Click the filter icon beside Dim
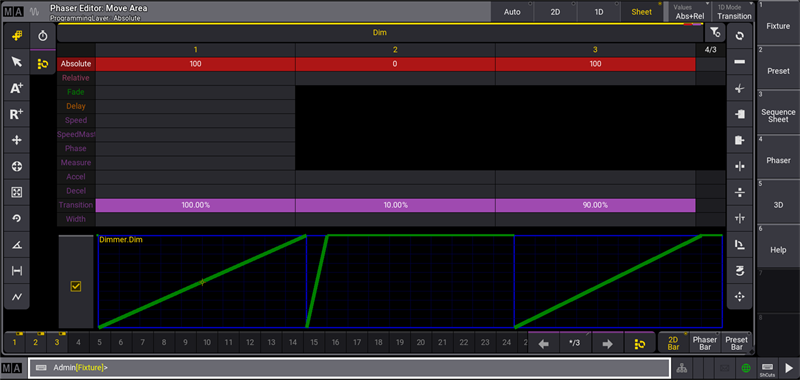This screenshot has width=800, height=380. point(715,33)
